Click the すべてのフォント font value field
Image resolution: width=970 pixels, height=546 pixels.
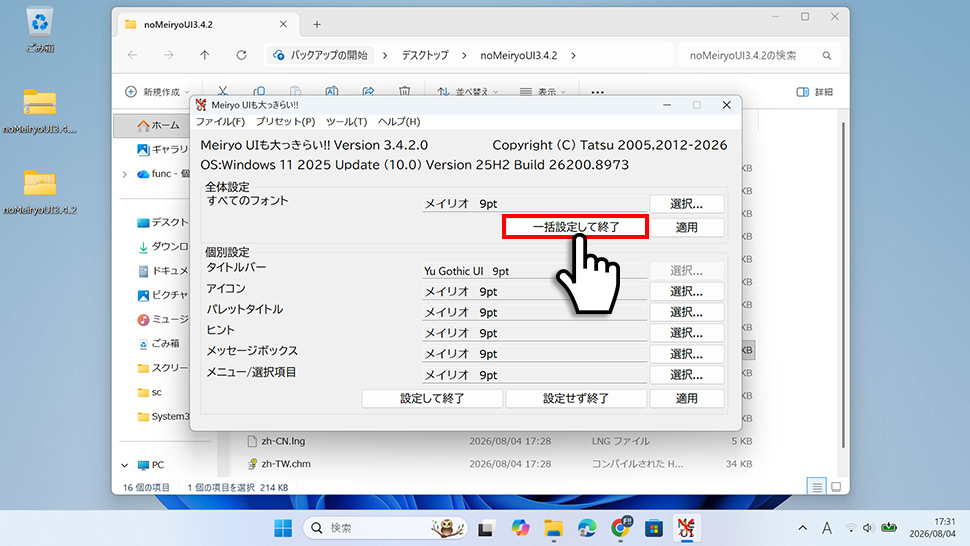[534, 203]
